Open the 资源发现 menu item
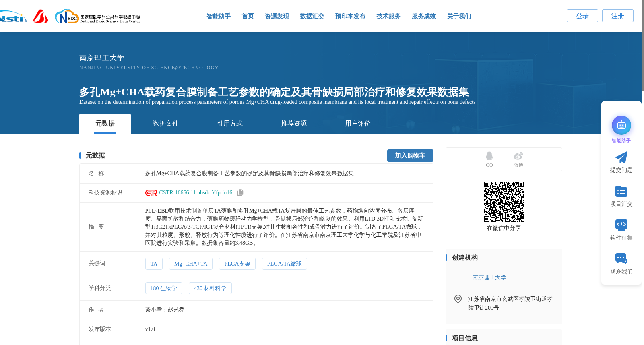This screenshot has height=345, width=644. [277, 16]
